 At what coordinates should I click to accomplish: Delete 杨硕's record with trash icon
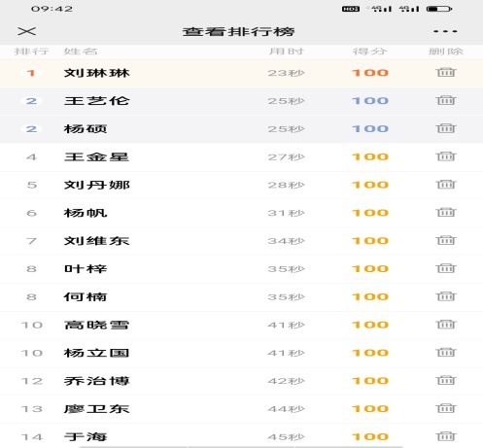pyautogui.click(x=446, y=128)
